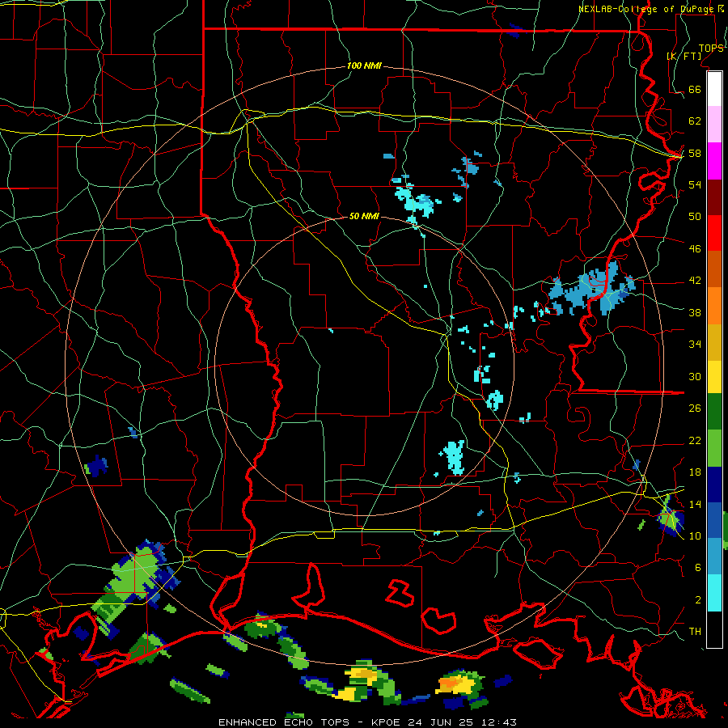Click the legend value '38'

tap(695, 313)
